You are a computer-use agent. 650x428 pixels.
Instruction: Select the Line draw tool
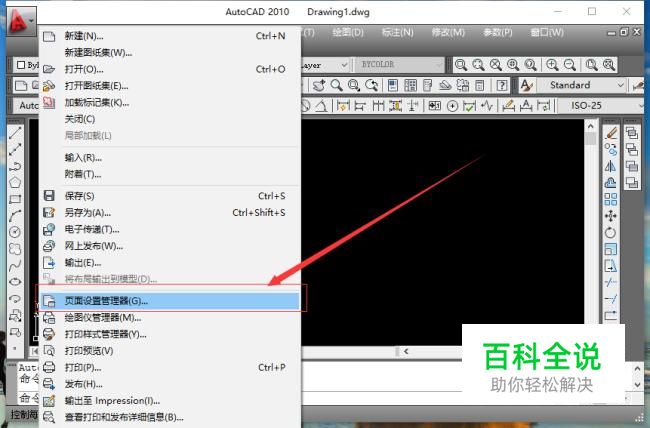tap(15, 133)
